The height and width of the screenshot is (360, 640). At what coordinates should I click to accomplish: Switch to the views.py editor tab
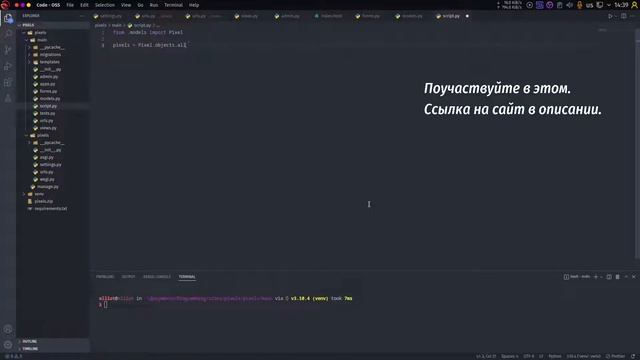tap(247, 16)
